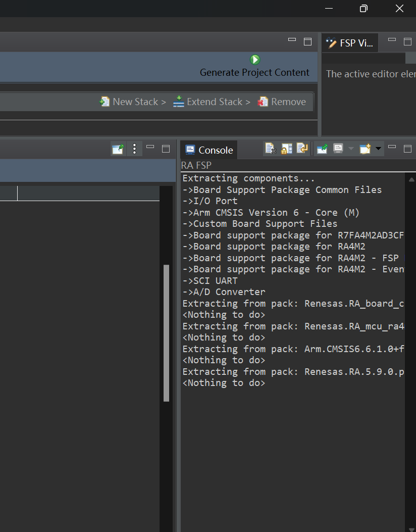416x532 pixels.
Task: Open the left panel's three-dot View Menu
Action: pyautogui.click(x=135, y=149)
